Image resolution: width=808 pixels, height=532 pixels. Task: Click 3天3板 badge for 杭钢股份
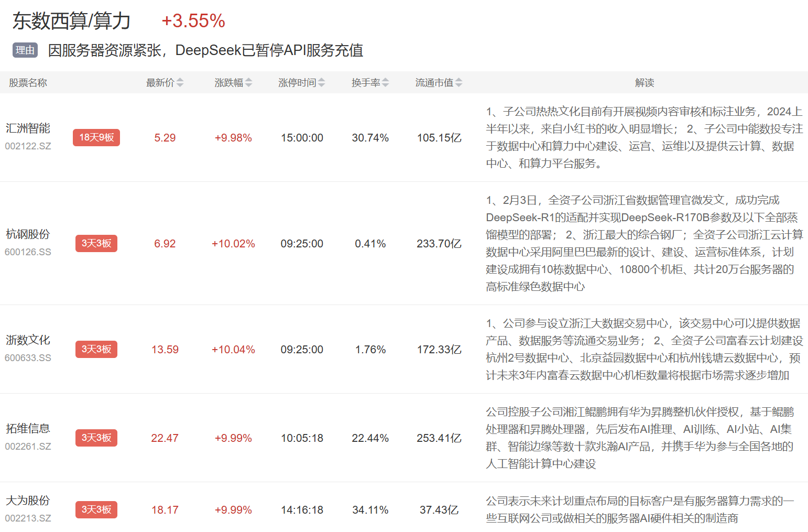coord(96,243)
